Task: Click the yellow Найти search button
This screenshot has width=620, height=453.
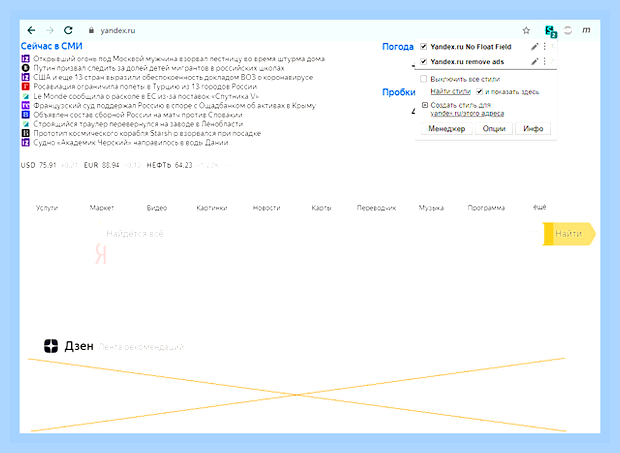Action: pyautogui.click(x=569, y=234)
